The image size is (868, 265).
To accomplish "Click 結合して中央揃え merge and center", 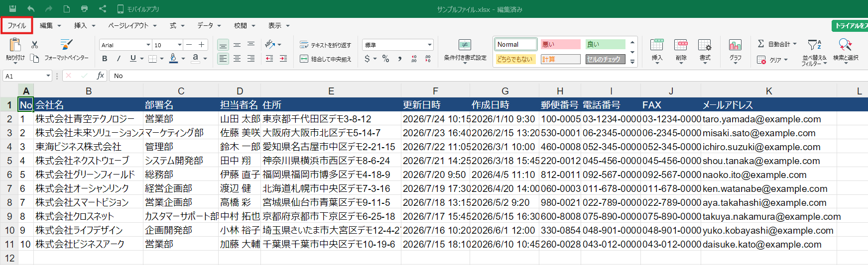I will coord(325,59).
